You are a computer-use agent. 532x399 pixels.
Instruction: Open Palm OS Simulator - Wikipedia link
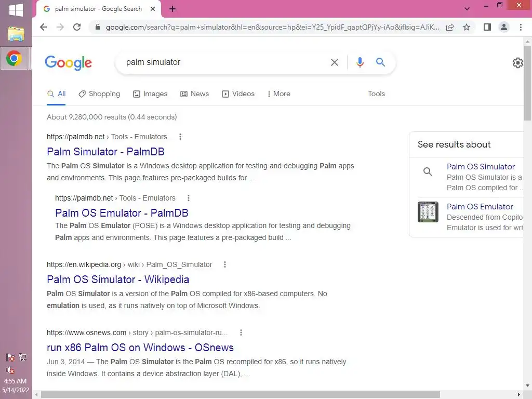click(x=118, y=280)
